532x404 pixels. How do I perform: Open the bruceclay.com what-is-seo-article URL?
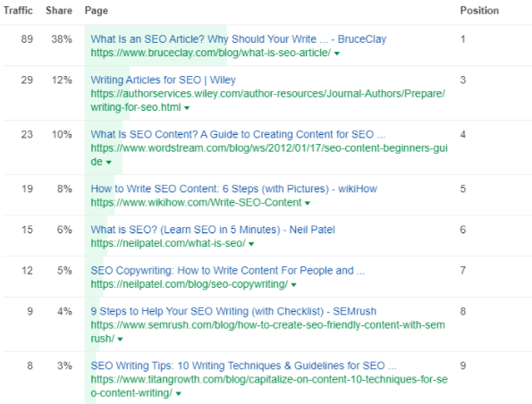(210, 53)
